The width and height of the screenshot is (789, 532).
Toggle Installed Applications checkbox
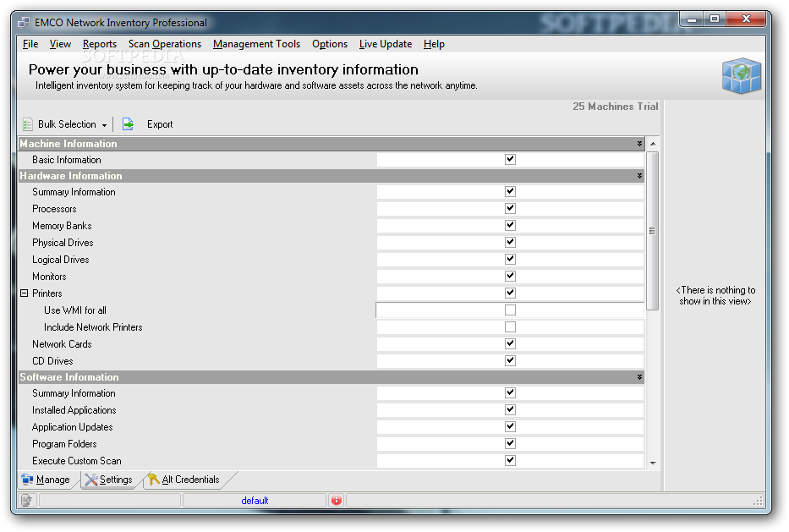pyautogui.click(x=510, y=409)
